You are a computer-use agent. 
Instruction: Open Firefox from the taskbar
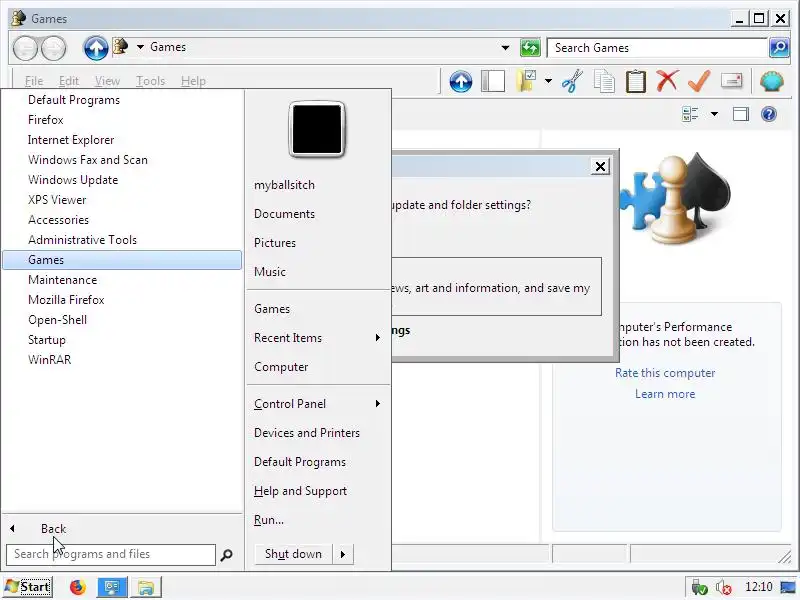pyautogui.click(x=78, y=587)
